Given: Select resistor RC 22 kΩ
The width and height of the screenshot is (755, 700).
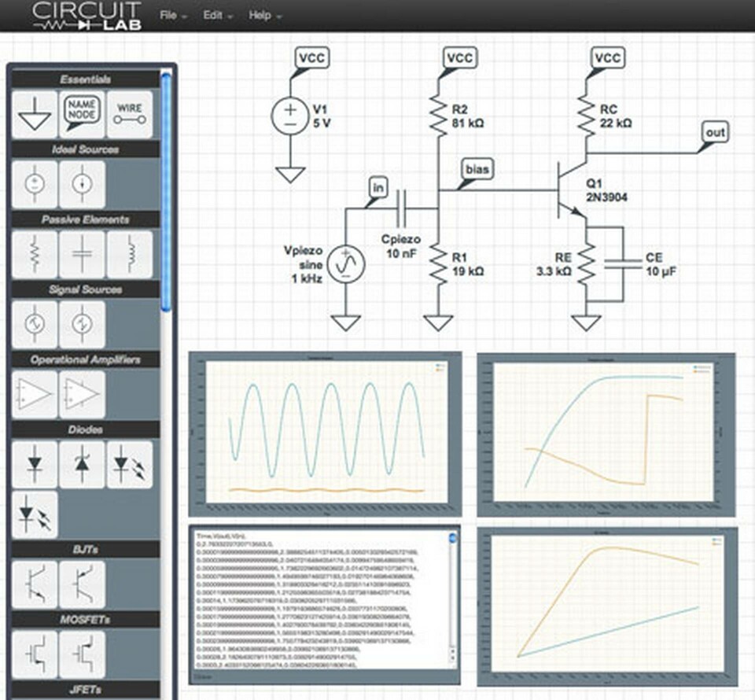Looking at the screenshot, I should pyautogui.click(x=586, y=116).
